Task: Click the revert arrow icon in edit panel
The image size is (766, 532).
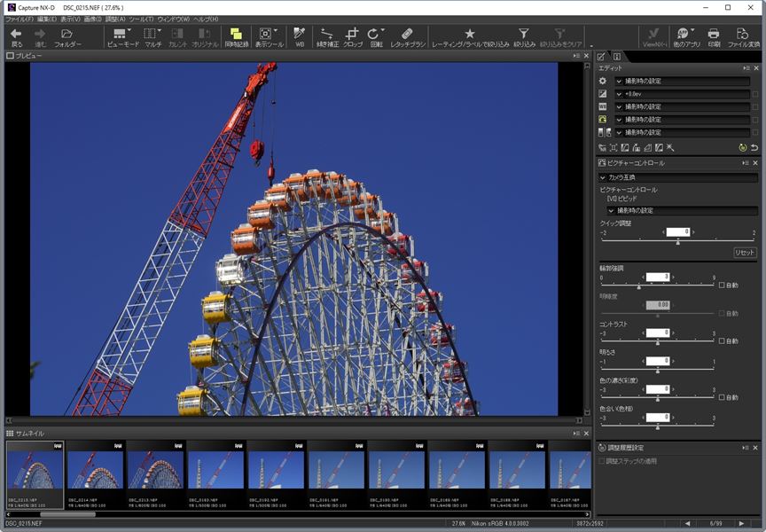Action: (x=754, y=147)
